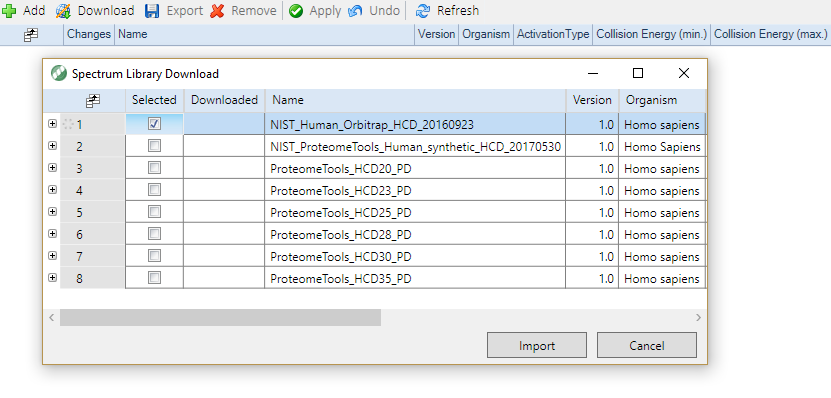This screenshot has width=831, height=398.
Task: Click the scroll left arrow in dialog
Action: coord(51,317)
